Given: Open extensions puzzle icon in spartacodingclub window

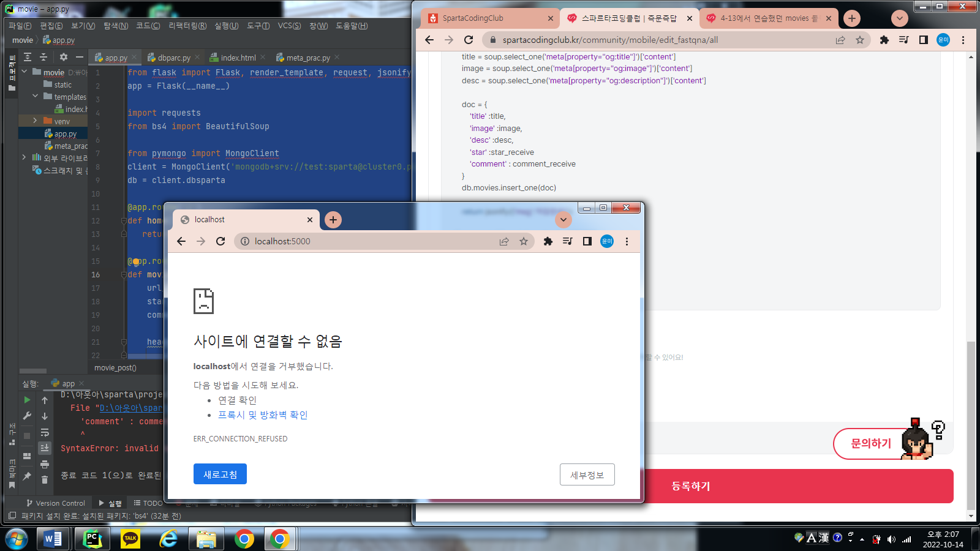Looking at the screenshot, I should [884, 40].
